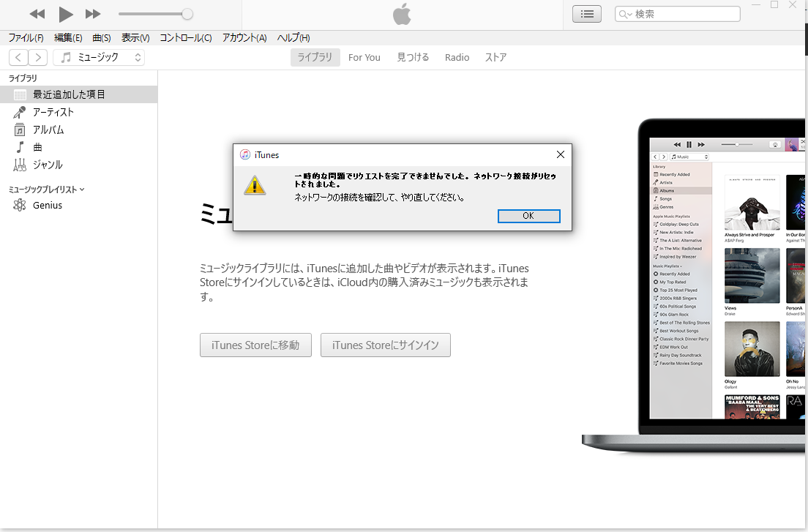Switch to the 見つける tab
Image resolution: width=808 pixels, height=532 pixels.
[x=413, y=57]
